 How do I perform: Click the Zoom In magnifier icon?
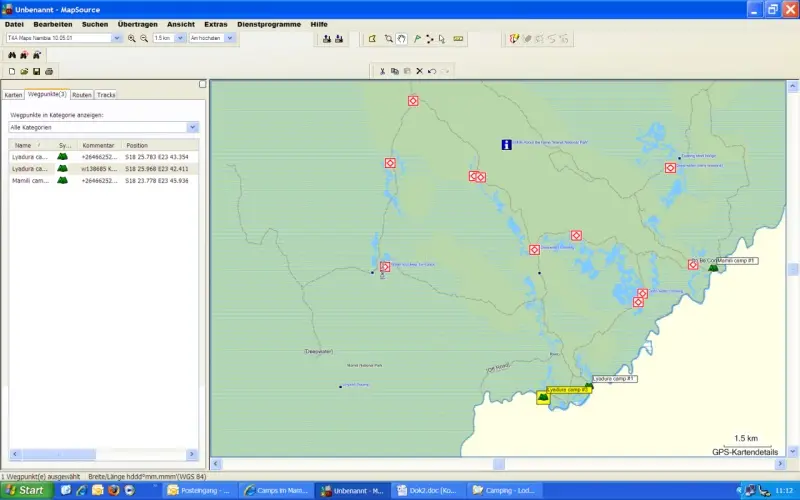(x=132, y=38)
